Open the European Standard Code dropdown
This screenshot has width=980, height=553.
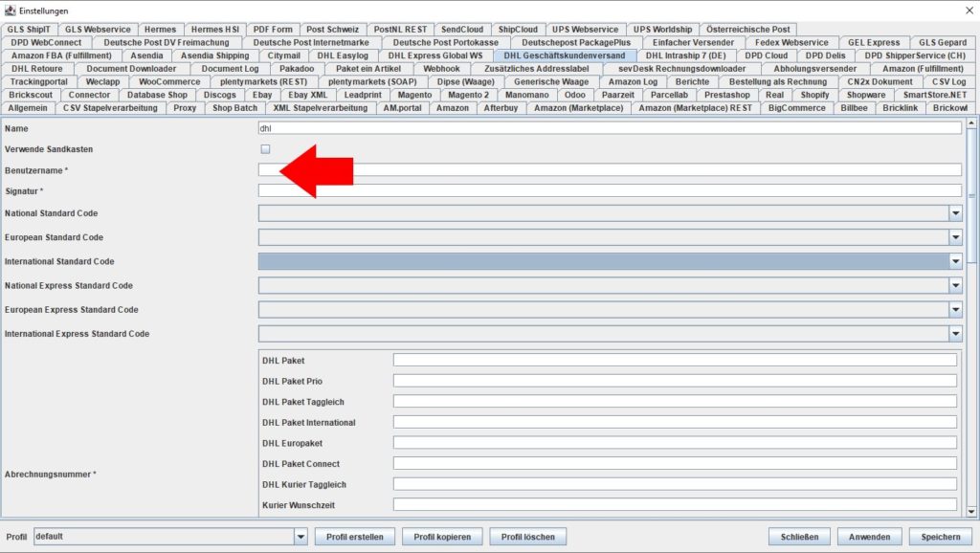955,237
